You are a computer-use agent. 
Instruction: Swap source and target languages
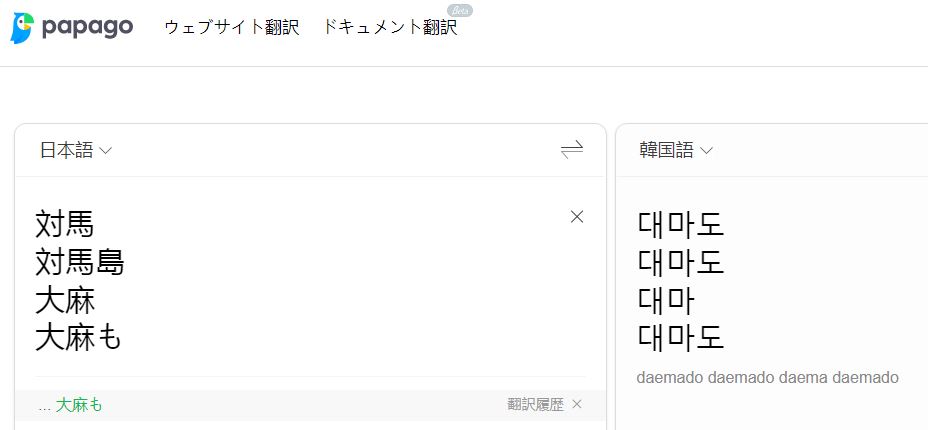[572, 150]
